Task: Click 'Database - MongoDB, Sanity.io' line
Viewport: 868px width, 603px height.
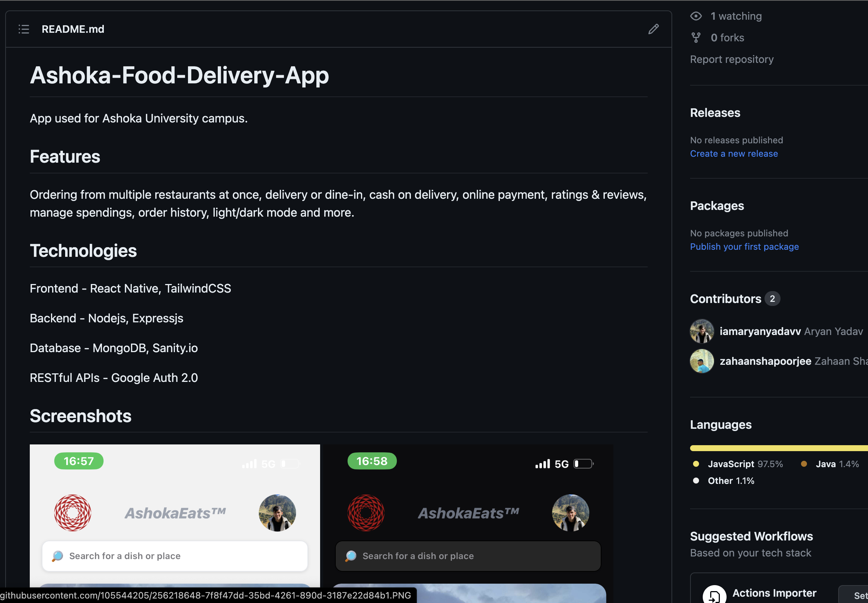Action: coord(114,348)
